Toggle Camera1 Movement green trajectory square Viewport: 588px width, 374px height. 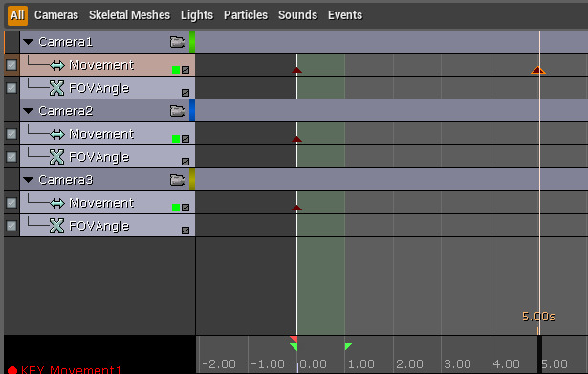click(176, 70)
